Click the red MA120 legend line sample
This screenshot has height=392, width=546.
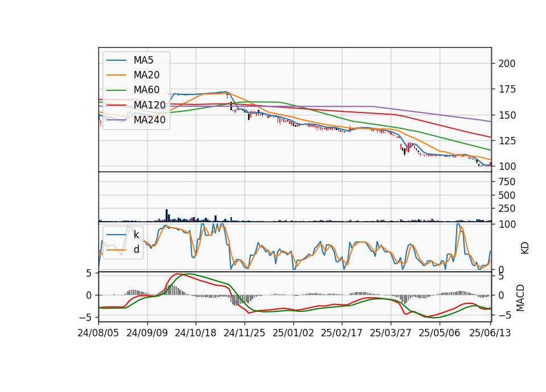pyautogui.click(x=116, y=105)
